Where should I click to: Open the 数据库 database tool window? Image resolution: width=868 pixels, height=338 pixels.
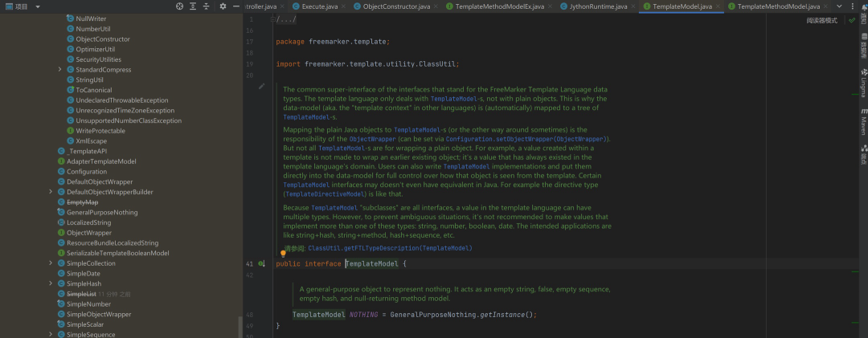click(863, 46)
